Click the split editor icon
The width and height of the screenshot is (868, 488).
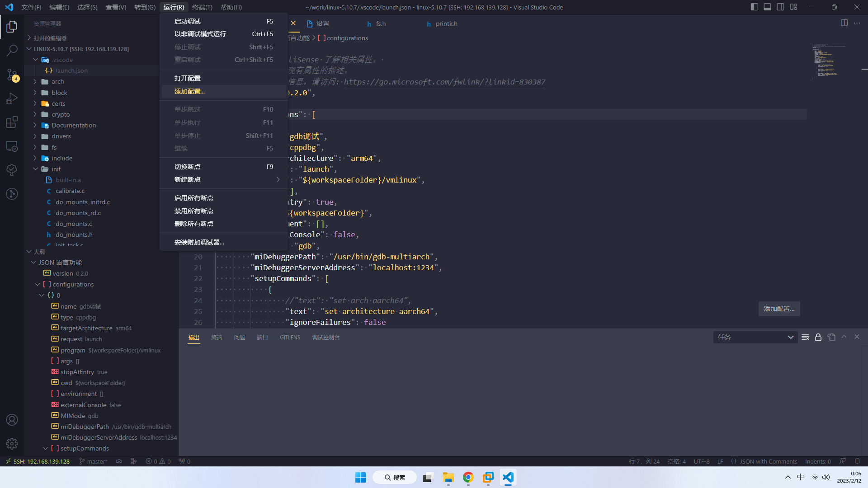[x=844, y=23]
